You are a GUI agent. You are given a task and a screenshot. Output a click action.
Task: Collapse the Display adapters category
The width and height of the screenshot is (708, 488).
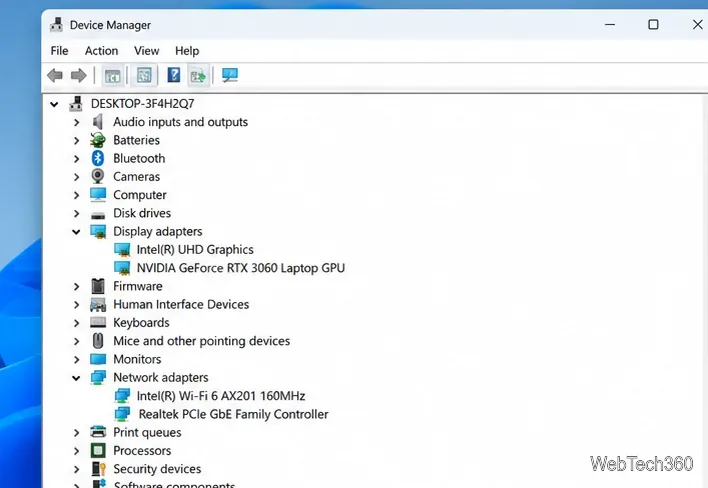(76, 232)
